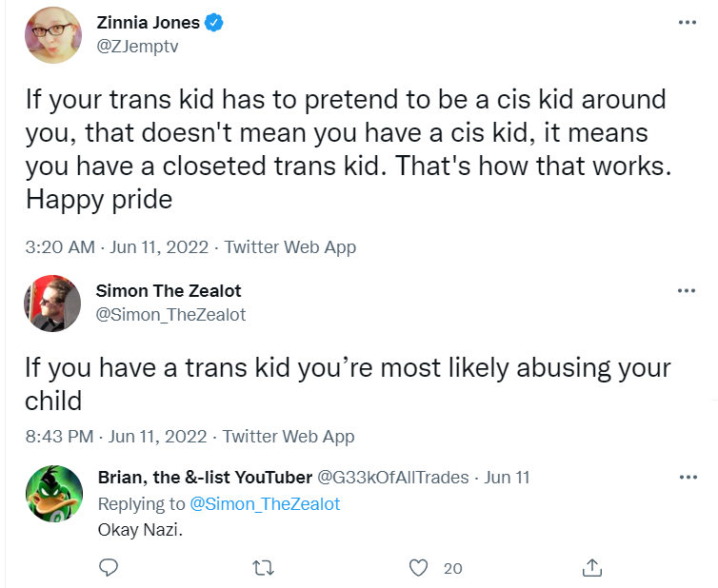Click the 8:43 PM · Jun 11, 2022 timestamp
718x588 pixels.
click(115, 437)
